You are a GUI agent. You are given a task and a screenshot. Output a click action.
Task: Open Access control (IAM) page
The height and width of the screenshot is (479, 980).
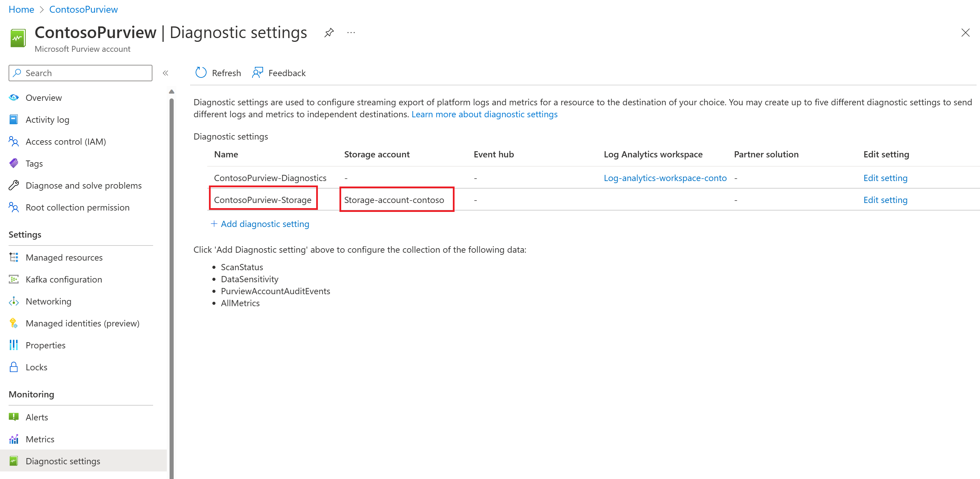tap(65, 142)
